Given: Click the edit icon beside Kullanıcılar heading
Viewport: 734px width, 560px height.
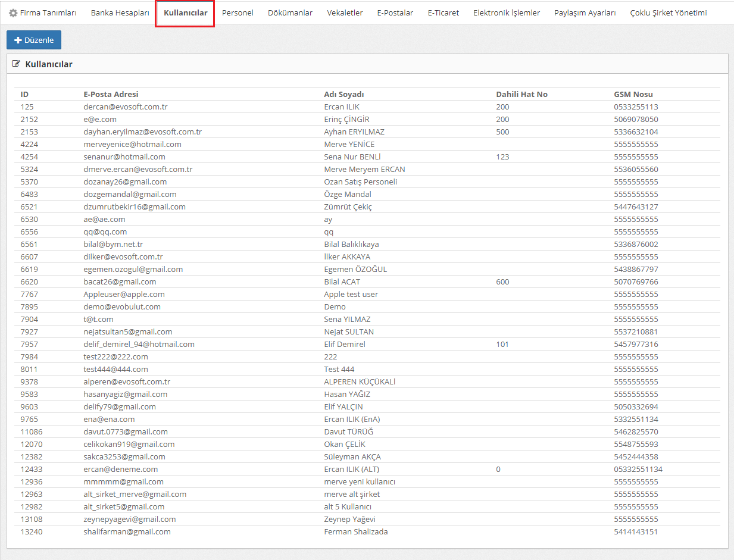Looking at the screenshot, I should [16, 64].
